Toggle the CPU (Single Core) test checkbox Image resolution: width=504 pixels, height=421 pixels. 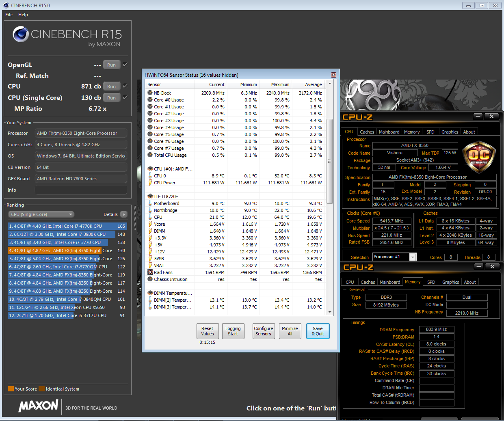[125, 97]
